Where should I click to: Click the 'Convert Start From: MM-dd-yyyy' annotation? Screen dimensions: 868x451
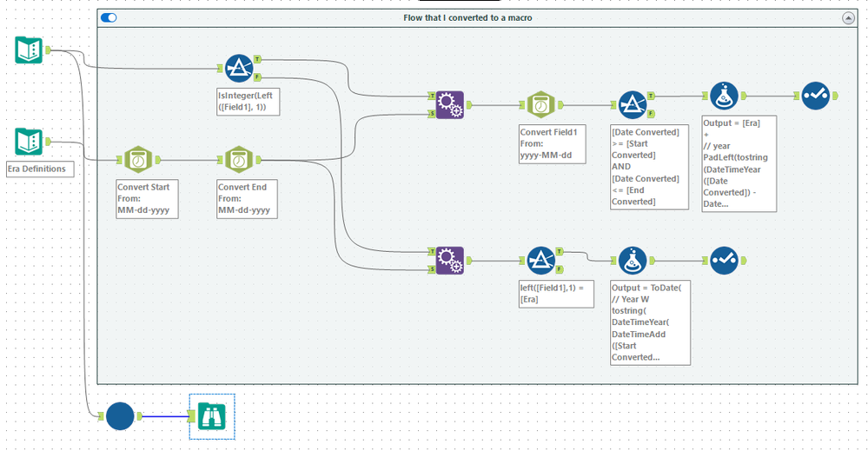[147, 199]
